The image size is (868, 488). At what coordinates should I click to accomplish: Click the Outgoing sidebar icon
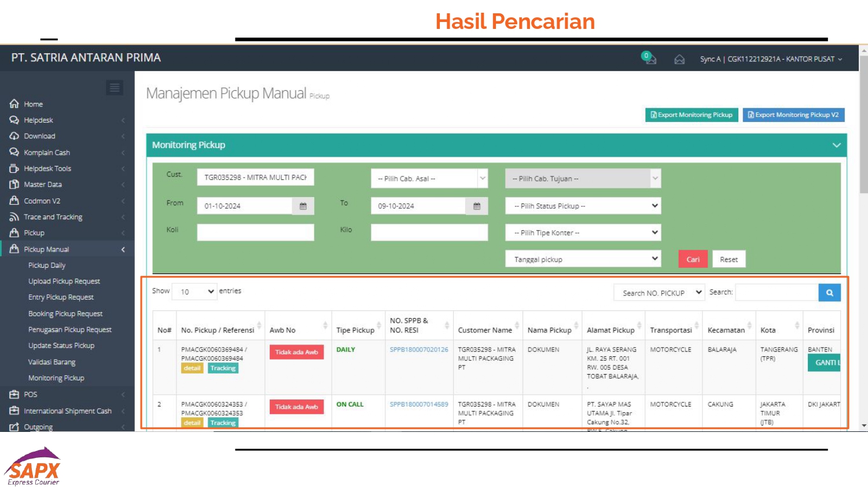point(14,427)
